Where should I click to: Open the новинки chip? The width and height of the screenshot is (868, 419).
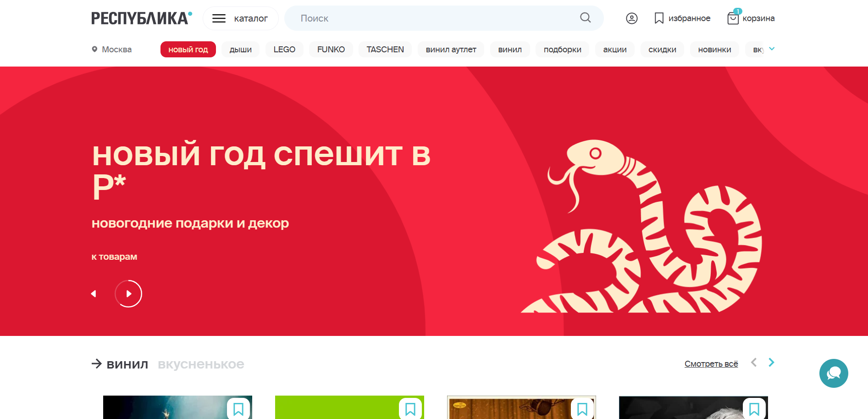[714, 50]
